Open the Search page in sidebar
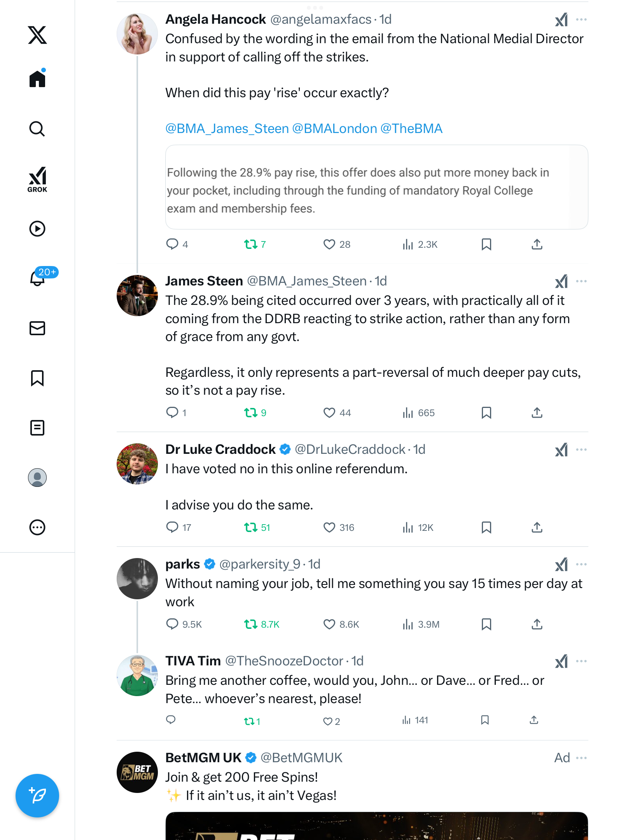The width and height of the screenshot is (630, 840). point(37,129)
